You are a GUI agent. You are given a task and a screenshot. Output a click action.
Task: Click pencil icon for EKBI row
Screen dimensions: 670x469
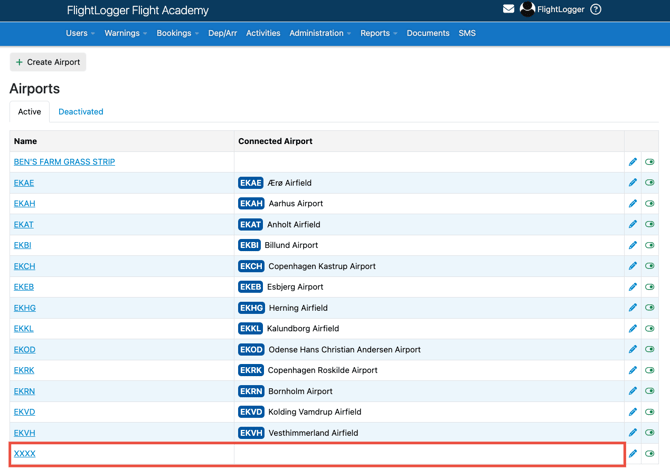point(633,245)
